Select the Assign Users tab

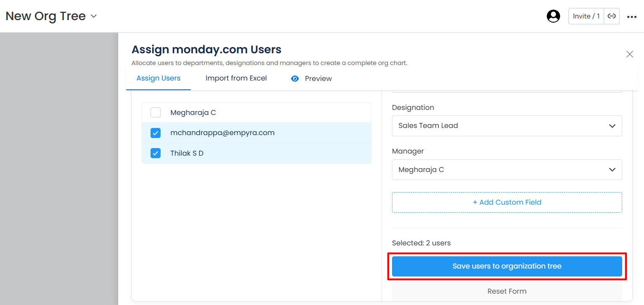pyautogui.click(x=158, y=78)
